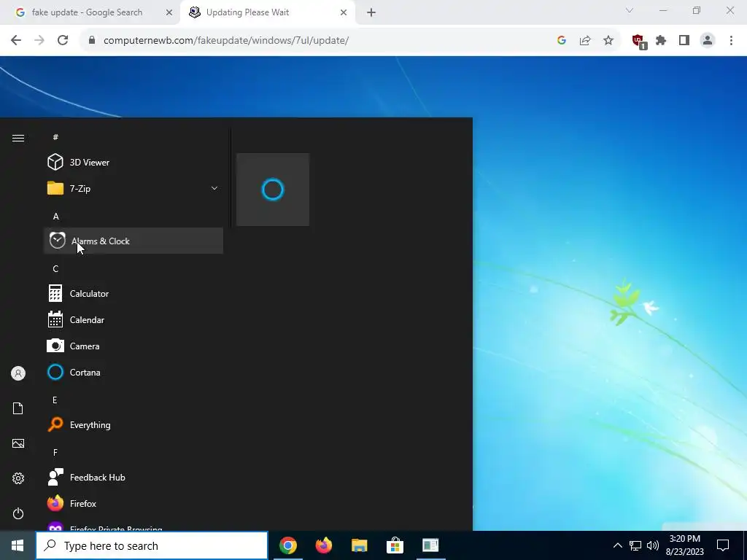Launch the Camera app
The height and width of the screenshot is (560, 747).
click(x=133, y=346)
